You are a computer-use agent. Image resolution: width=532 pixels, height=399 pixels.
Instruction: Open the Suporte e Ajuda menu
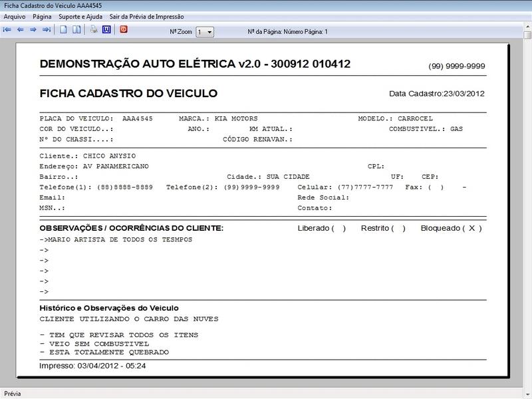point(80,17)
